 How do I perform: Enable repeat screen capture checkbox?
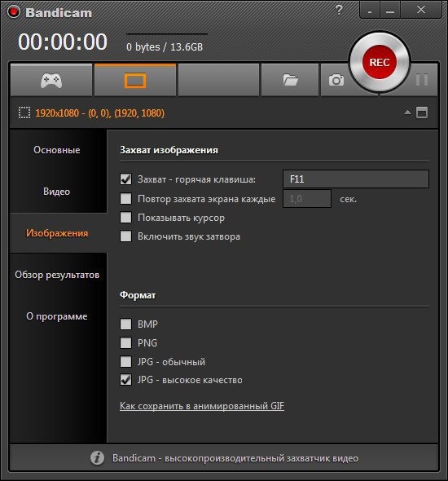point(125,198)
